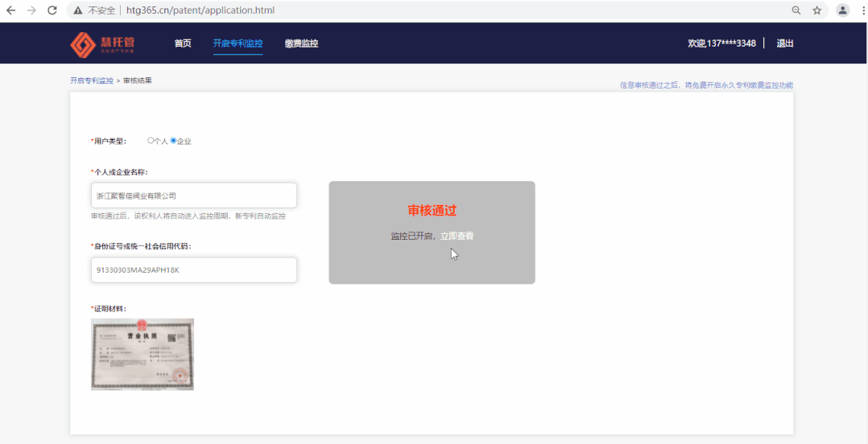The height and width of the screenshot is (444, 868).
Task: Click the 身份证号或统一社会信用代码 label
Action: (x=141, y=247)
